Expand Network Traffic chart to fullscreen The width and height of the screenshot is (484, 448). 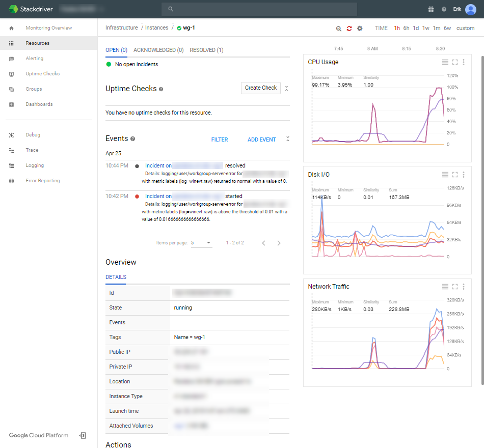[455, 287]
